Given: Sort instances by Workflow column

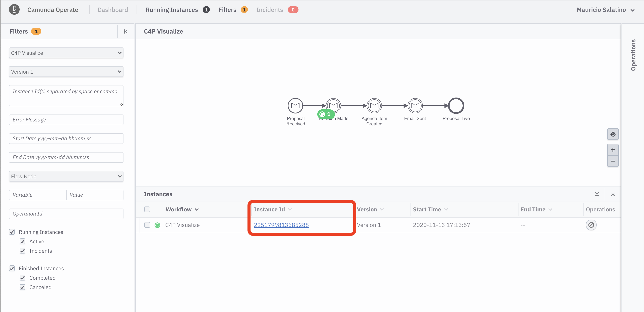Looking at the screenshot, I should (182, 210).
